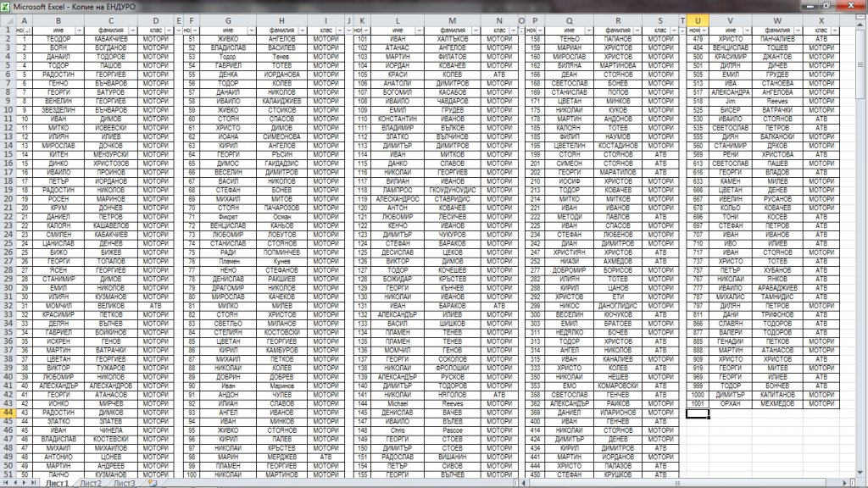This screenshot has height=488, width=868.
Task: Select column L via its header
Action: tap(398, 20)
